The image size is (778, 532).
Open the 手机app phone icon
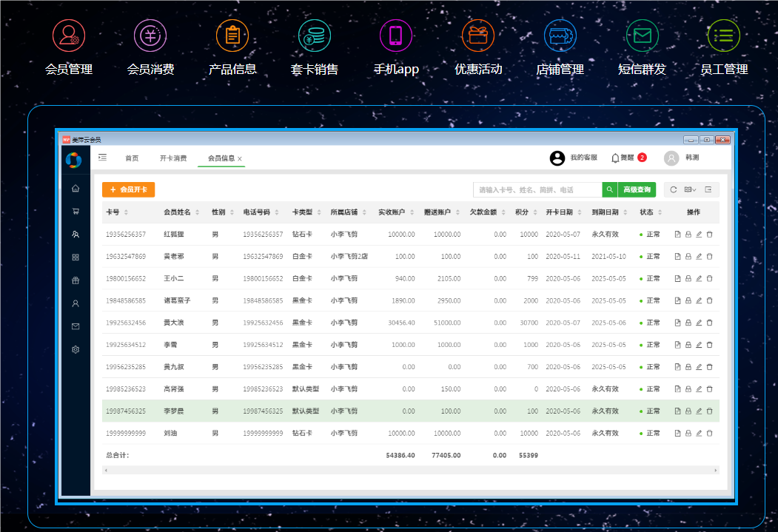click(x=396, y=36)
